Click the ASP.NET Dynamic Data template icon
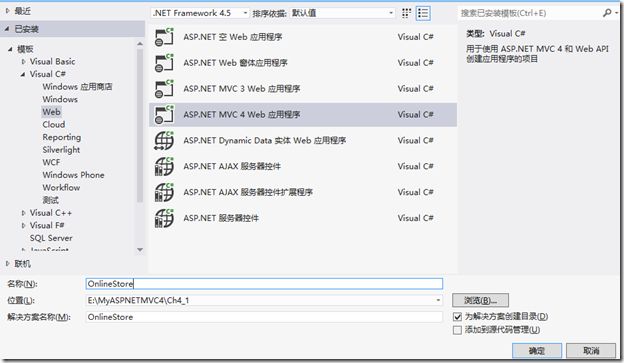This screenshot has height=363, width=624. pyautogui.click(x=164, y=141)
